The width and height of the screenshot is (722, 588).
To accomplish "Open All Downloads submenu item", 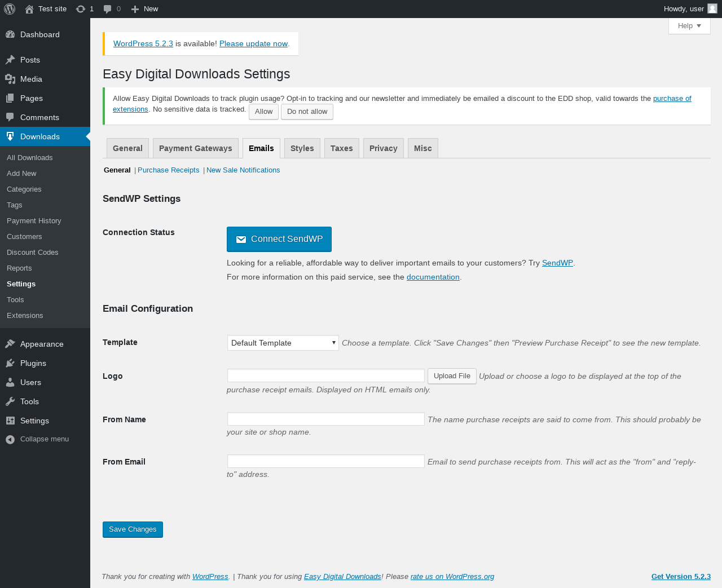I will (45, 158).
